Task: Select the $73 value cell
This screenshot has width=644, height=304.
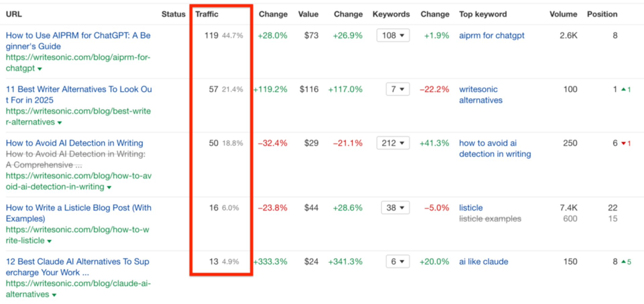Action: click(x=311, y=35)
